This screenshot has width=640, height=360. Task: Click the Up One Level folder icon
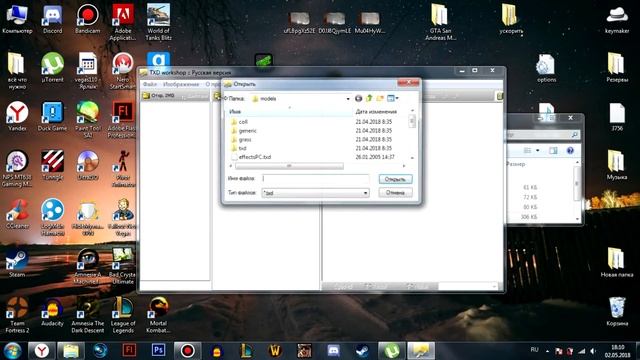coord(369,98)
